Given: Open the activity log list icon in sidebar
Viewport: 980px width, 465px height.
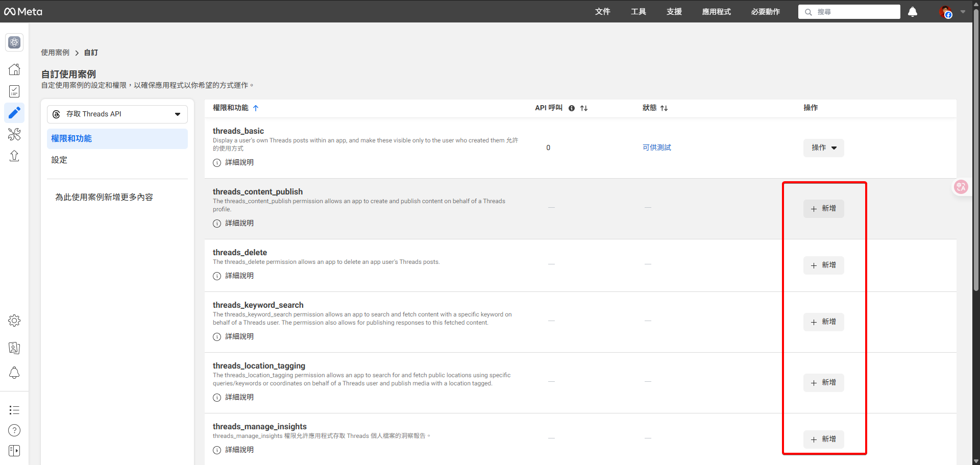Looking at the screenshot, I should pos(14,410).
